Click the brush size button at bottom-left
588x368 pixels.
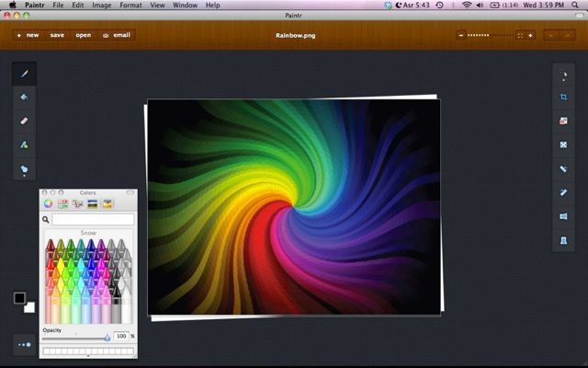(x=25, y=345)
